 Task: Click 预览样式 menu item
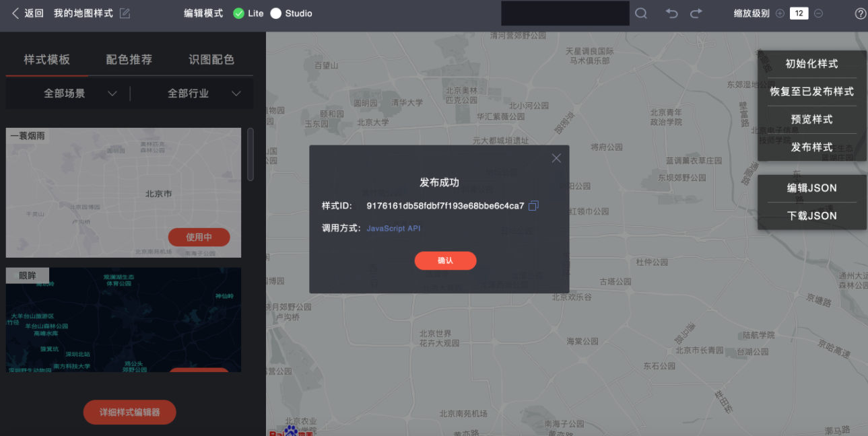812,119
